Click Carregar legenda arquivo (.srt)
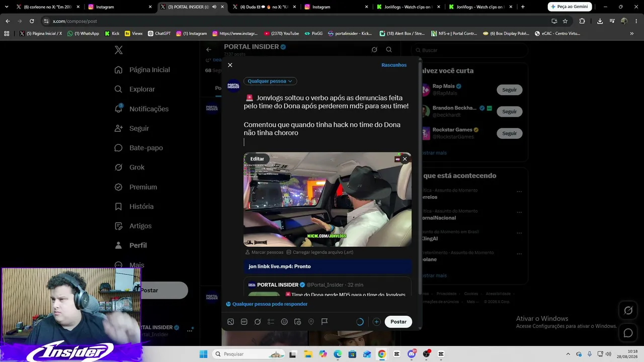 click(x=319, y=252)
